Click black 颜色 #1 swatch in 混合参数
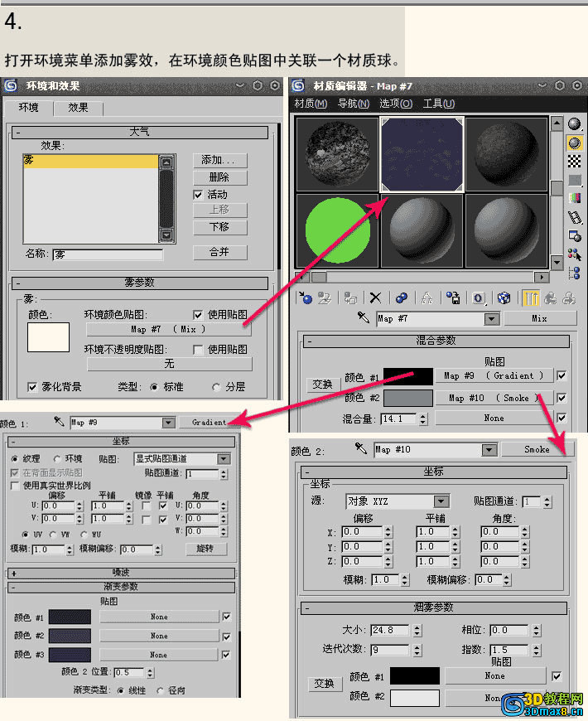 click(408, 376)
